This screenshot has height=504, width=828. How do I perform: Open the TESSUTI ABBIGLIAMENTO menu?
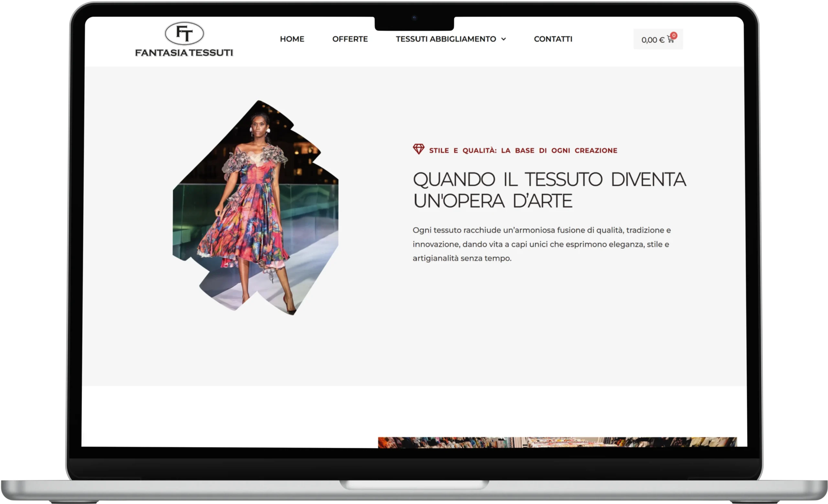pyautogui.click(x=446, y=39)
